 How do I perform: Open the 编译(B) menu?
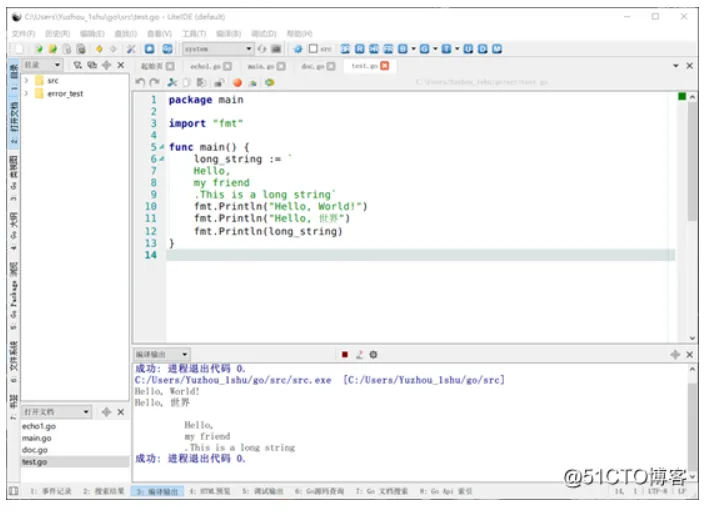coord(228,34)
